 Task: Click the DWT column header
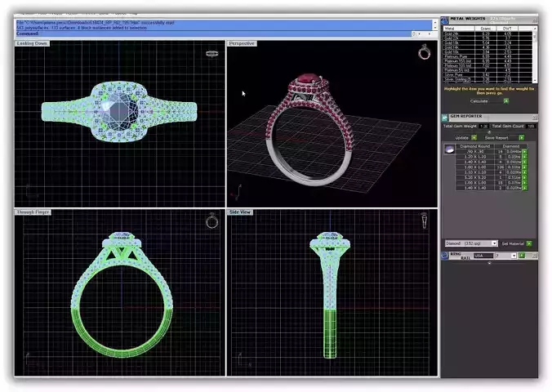point(507,29)
